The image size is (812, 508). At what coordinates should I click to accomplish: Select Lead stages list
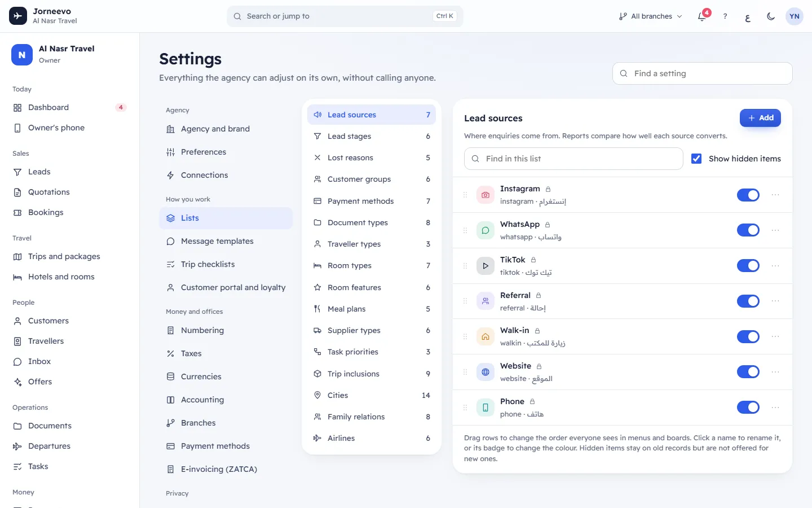[372, 136]
